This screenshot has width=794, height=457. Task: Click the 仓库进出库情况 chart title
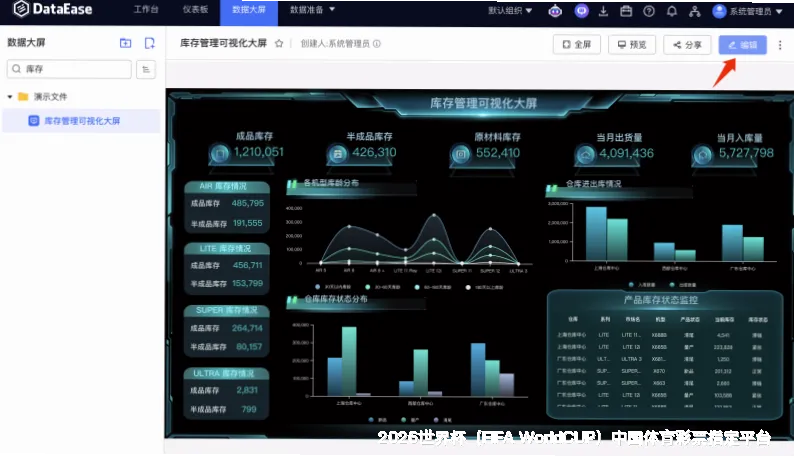point(593,184)
